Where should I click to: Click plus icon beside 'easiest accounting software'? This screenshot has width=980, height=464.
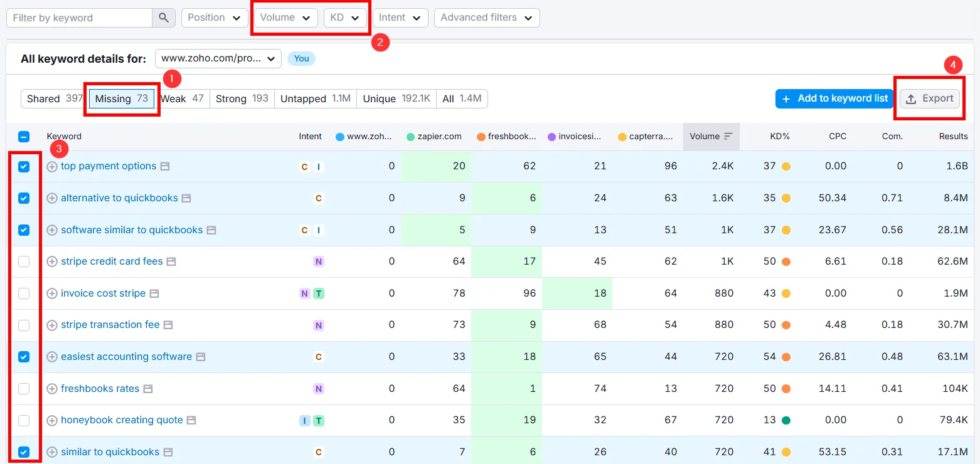click(x=52, y=357)
